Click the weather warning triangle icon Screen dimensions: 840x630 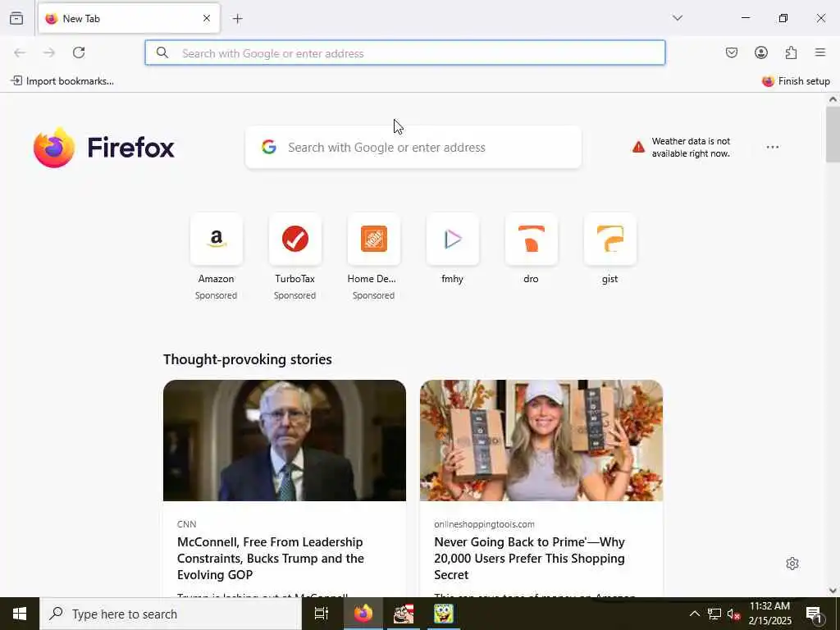[638, 147]
